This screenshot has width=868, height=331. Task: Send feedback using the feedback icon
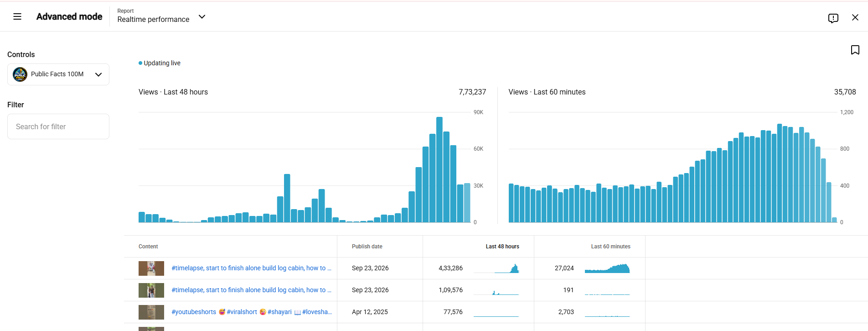[x=833, y=18]
